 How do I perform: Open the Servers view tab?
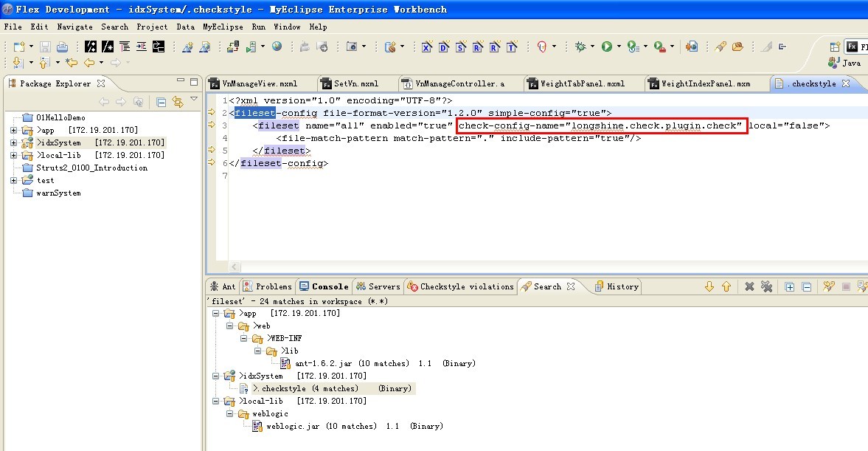(378, 286)
